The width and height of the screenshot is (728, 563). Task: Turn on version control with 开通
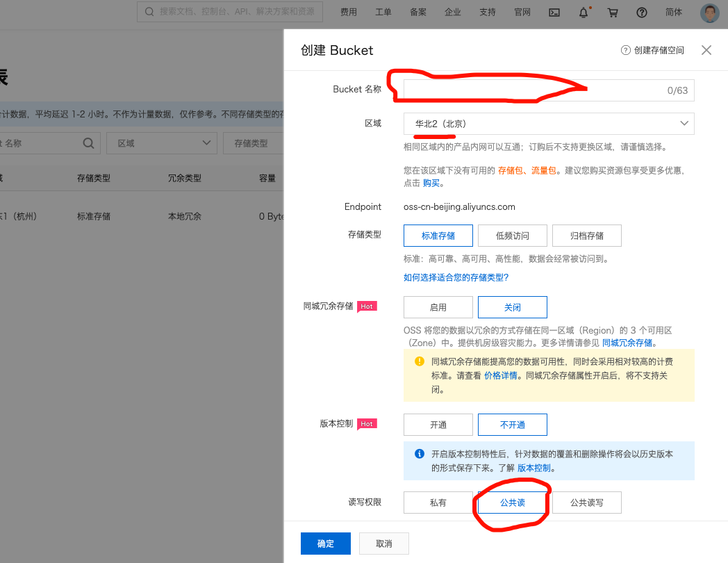[x=438, y=425]
